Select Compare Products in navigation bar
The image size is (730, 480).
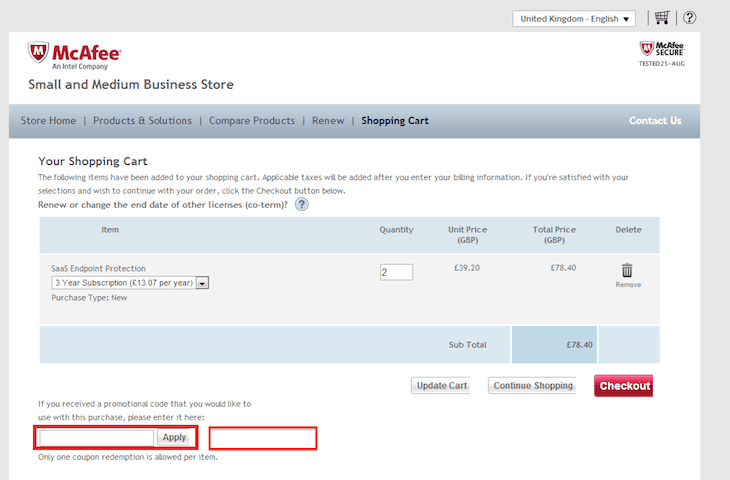[x=252, y=121]
